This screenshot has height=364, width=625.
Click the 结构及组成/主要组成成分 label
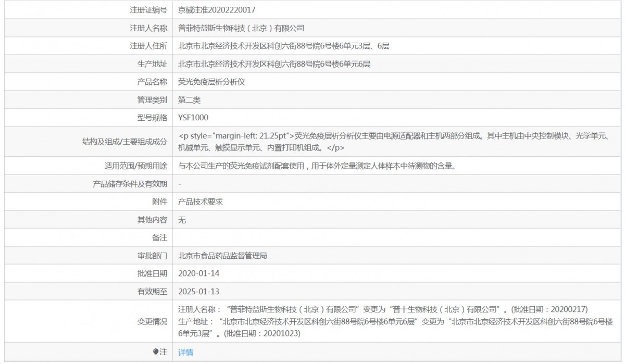click(x=125, y=142)
